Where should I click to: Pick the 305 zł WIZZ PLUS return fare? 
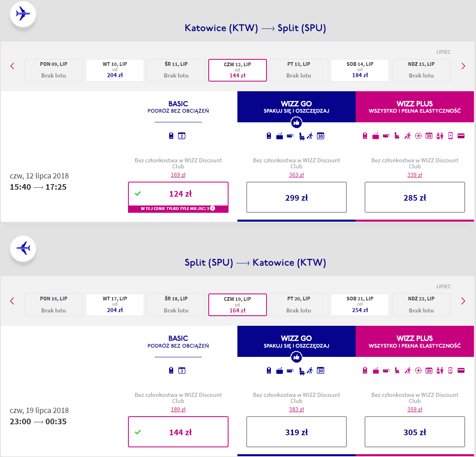(x=415, y=432)
